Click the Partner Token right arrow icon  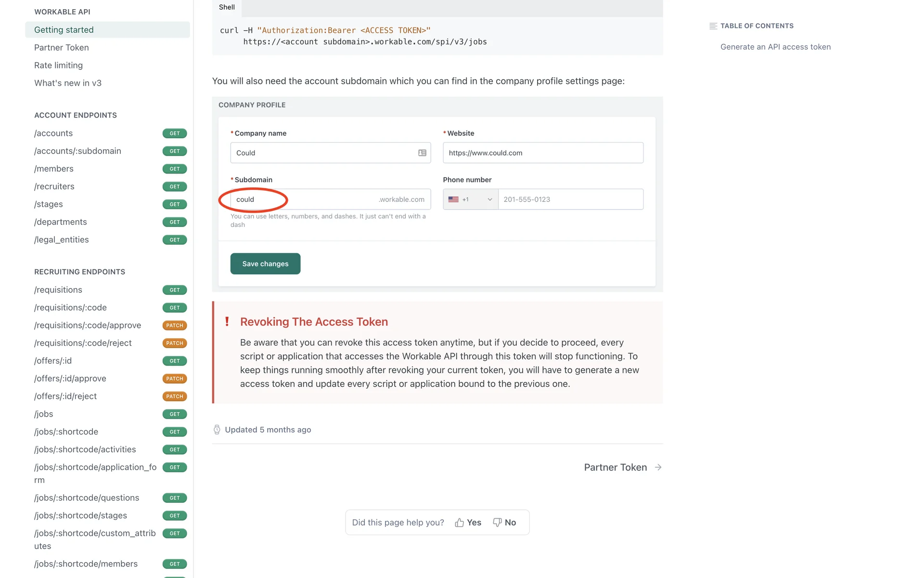(x=658, y=467)
